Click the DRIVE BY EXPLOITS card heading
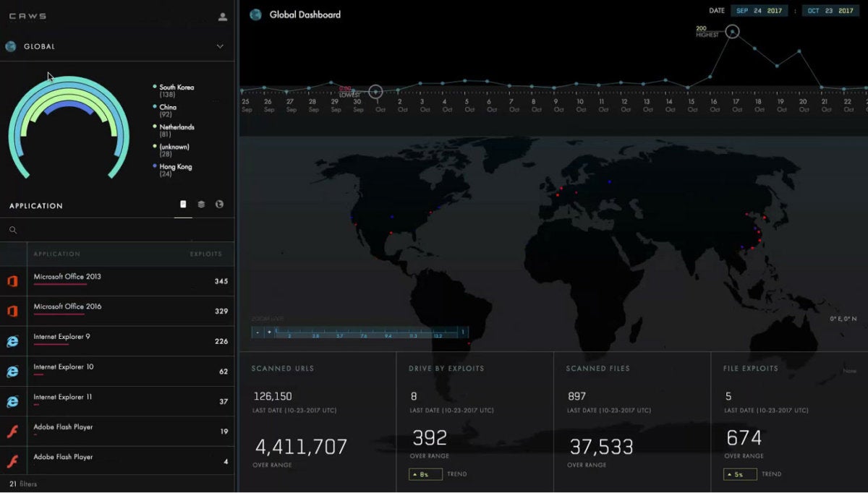 click(x=447, y=369)
